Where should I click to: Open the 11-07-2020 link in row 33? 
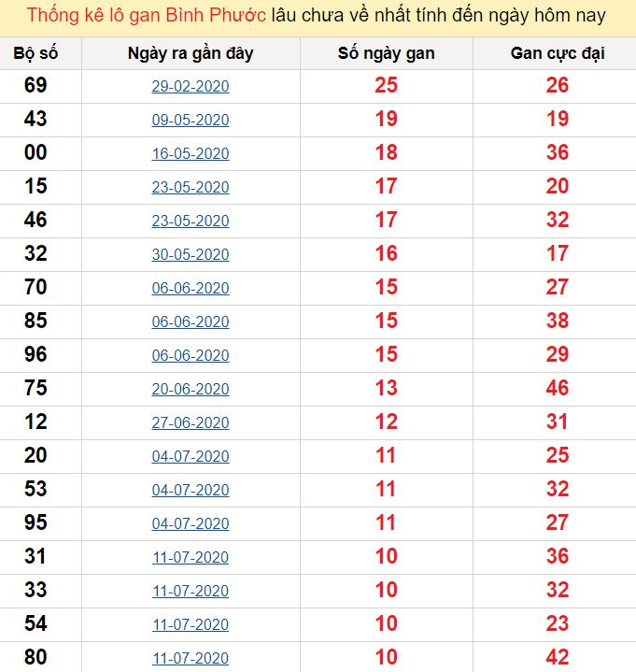(x=191, y=591)
